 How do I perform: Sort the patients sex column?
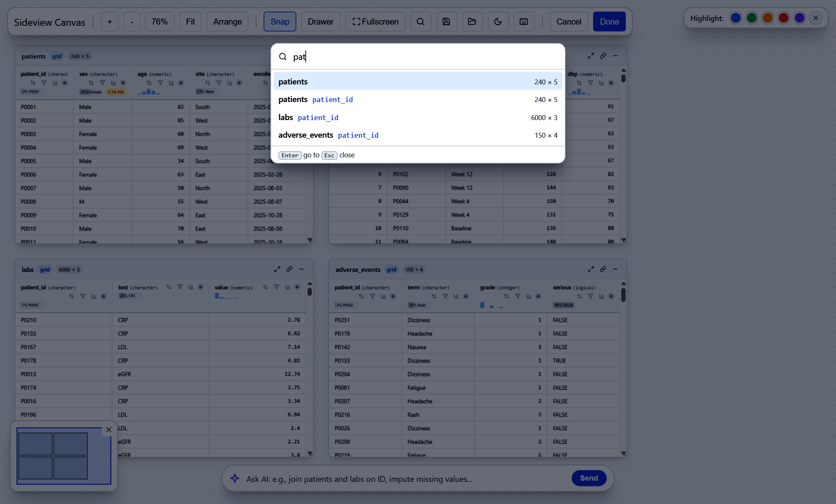click(91, 83)
